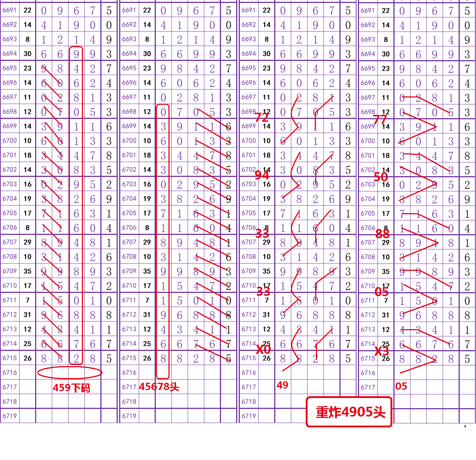The width and height of the screenshot is (476, 460).
Task: Click the red "05" beside row label 6710
Action: pos(381,291)
